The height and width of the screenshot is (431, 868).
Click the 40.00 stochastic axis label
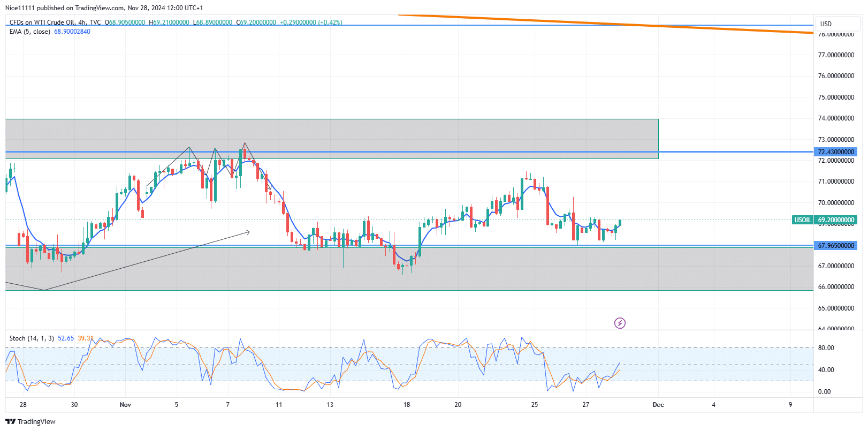pyautogui.click(x=826, y=370)
